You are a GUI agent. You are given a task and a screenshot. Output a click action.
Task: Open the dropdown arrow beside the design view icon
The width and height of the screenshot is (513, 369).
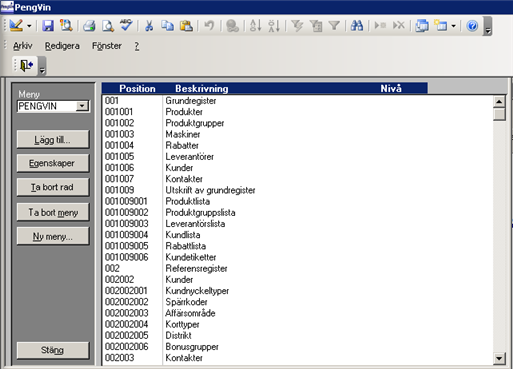click(29, 26)
